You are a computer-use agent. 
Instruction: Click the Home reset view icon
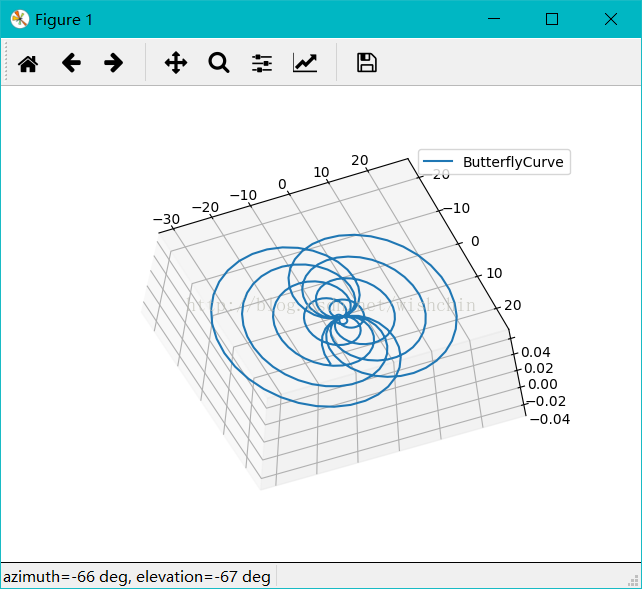click(28, 64)
